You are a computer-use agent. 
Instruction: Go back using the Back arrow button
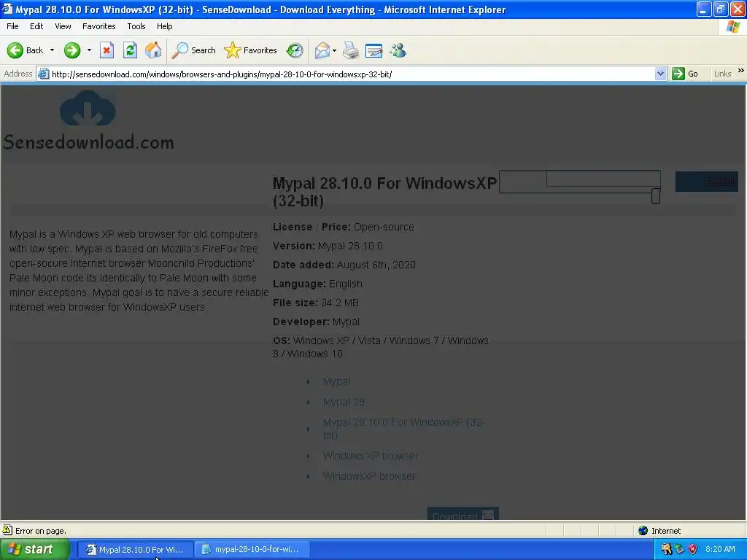(25, 50)
